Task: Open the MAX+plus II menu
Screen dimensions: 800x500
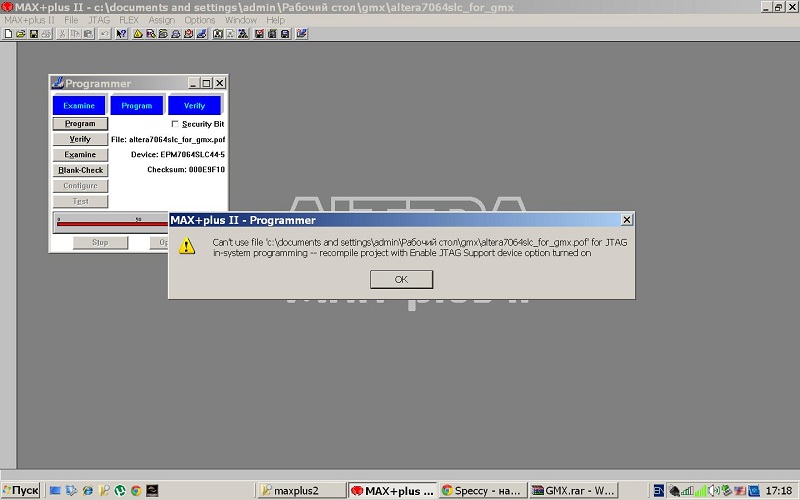Action: 30,20
